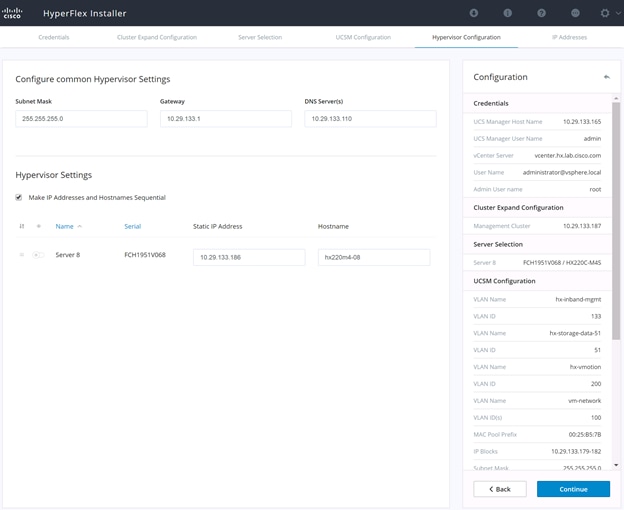Click the serial FCH1951V068 cell

(x=145, y=255)
